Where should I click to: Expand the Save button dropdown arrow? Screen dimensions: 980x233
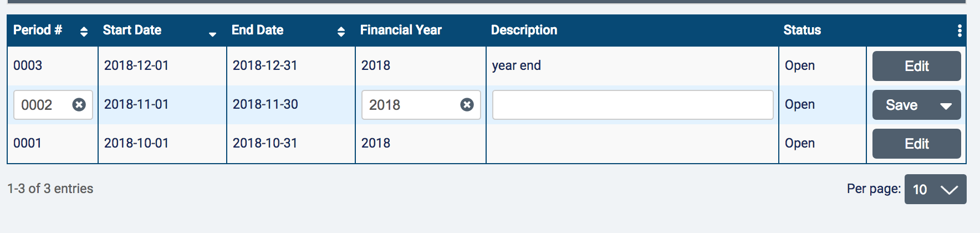[x=946, y=105]
